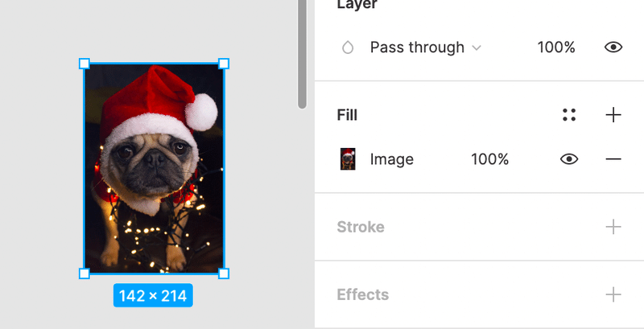Select the Image fill type label

pos(392,159)
